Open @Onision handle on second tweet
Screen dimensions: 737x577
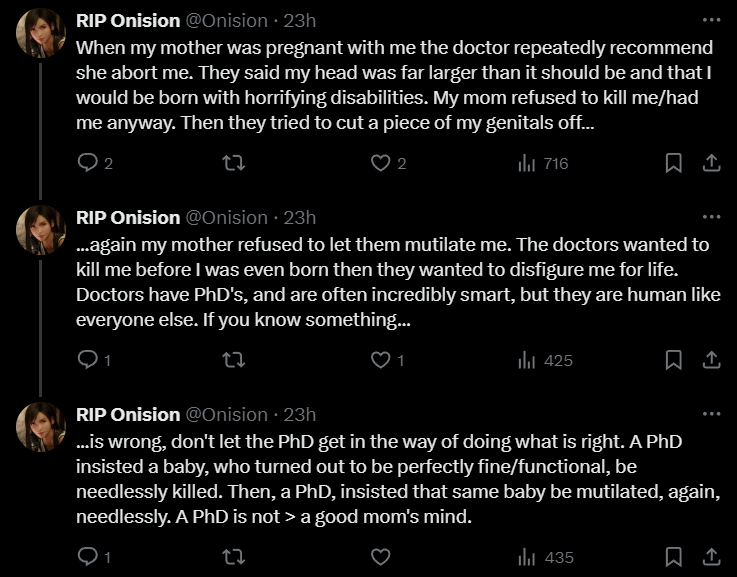tap(227, 217)
